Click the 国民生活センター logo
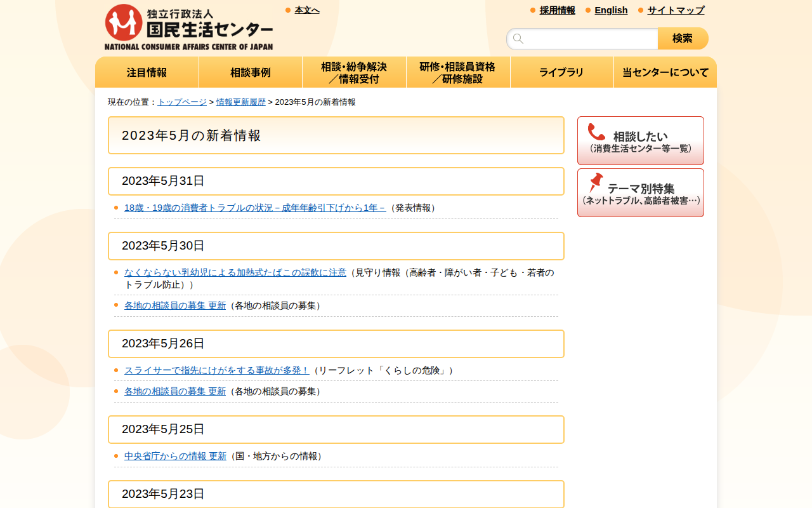This screenshot has height=508, width=812. pyautogui.click(x=188, y=27)
